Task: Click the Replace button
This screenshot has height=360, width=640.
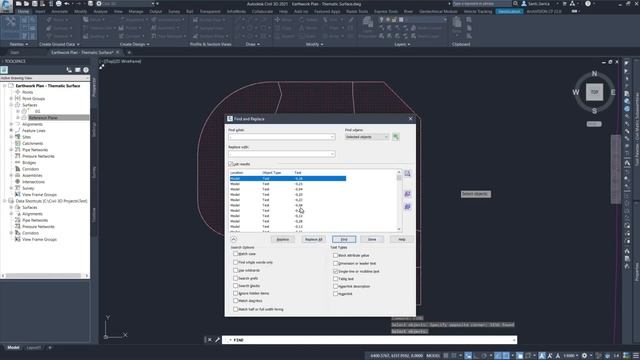Action: pos(283,240)
